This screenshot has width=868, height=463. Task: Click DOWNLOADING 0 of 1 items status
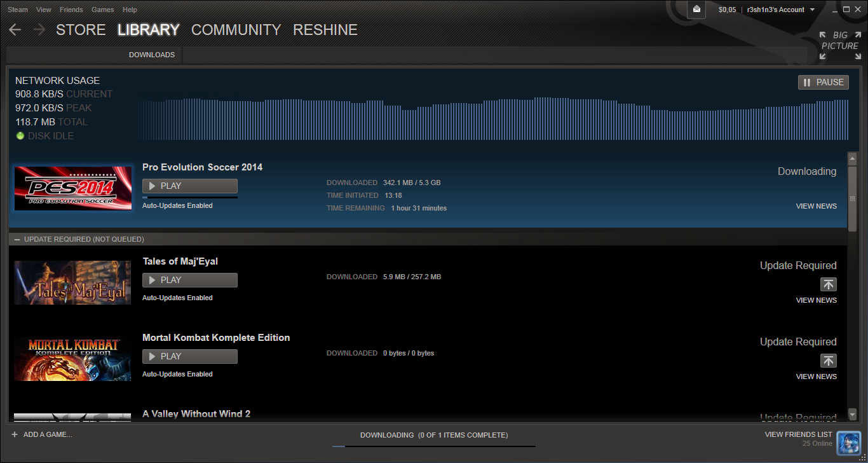point(434,435)
